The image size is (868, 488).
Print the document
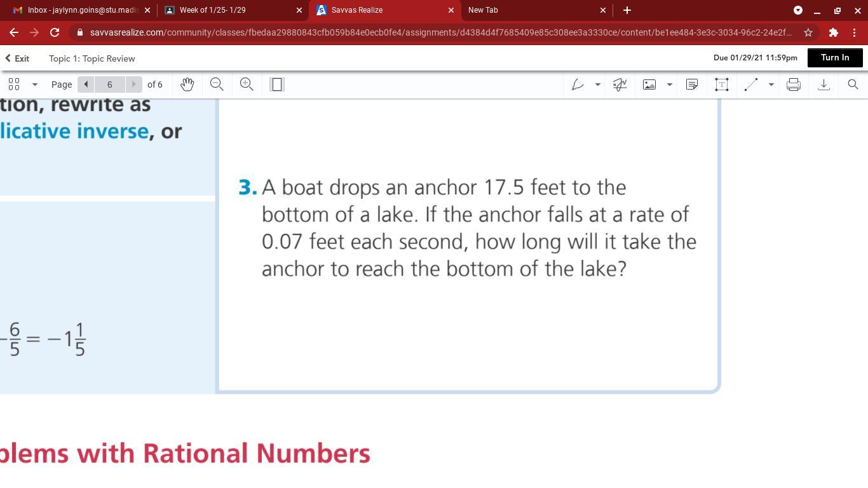pyautogui.click(x=794, y=85)
